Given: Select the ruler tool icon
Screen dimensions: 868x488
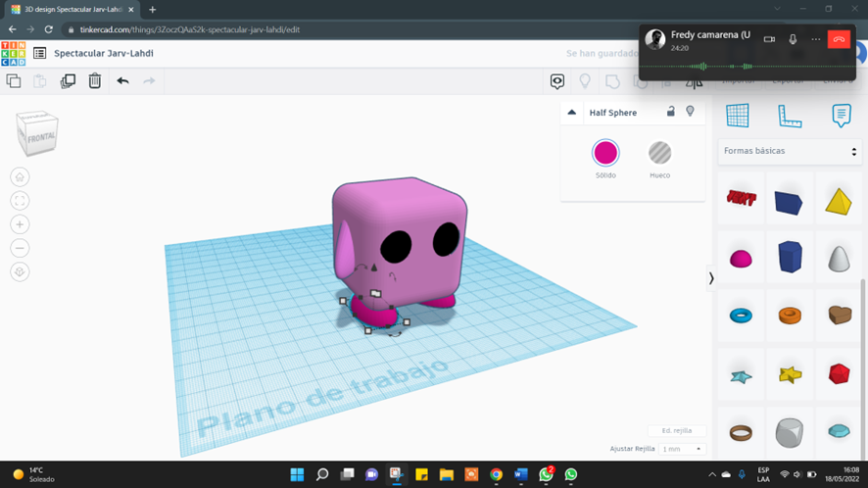Looking at the screenshot, I should (x=790, y=116).
